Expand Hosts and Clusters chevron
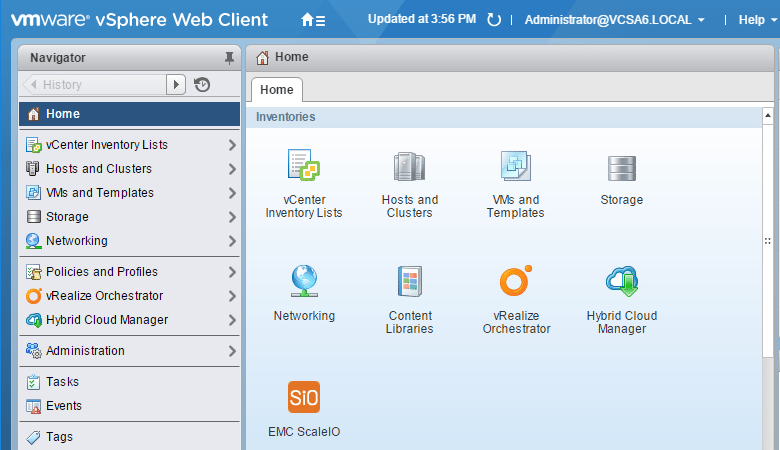This screenshot has width=780, height=450. tap(232, 169)
